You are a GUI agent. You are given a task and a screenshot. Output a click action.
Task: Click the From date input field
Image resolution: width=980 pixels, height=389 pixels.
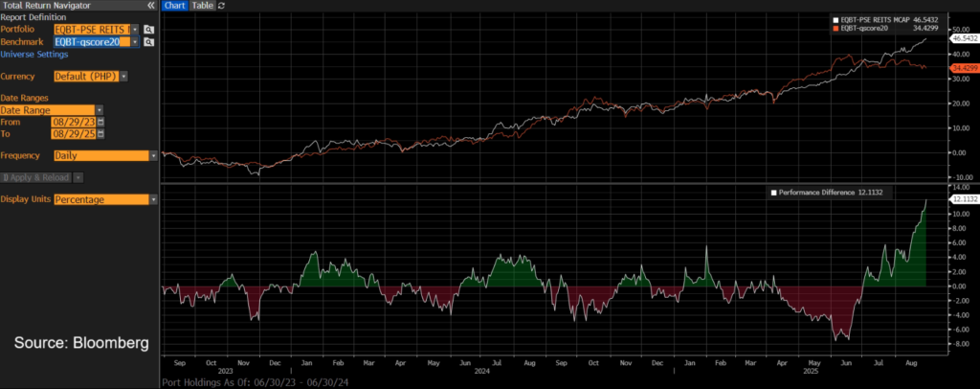tap(75, 122)
